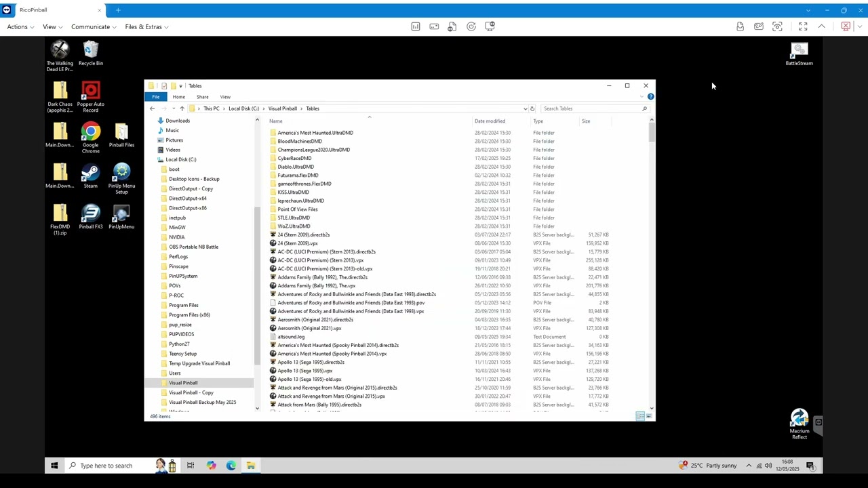
Task: Go up one folder level in Explorer
Action: pos(182,108)
